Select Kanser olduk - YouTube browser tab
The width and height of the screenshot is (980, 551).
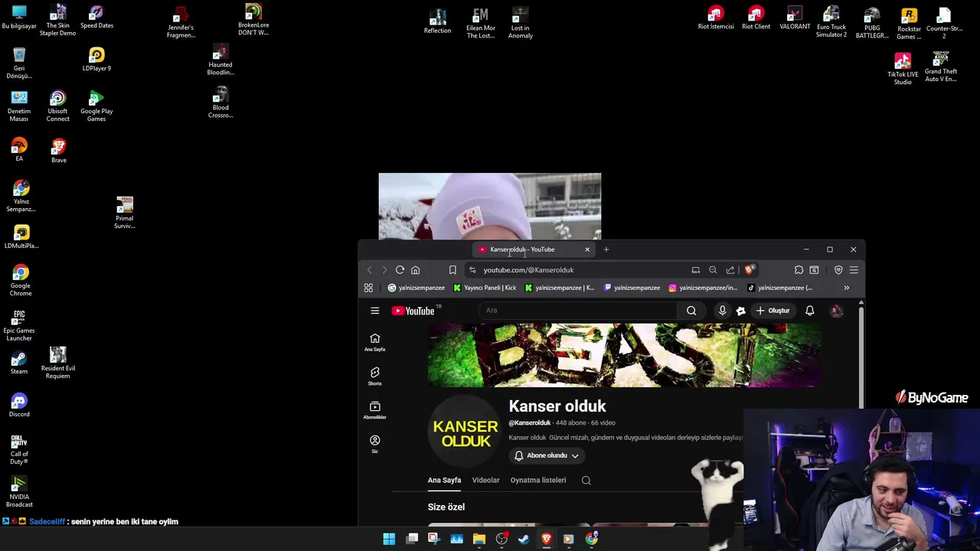[533, 249]
